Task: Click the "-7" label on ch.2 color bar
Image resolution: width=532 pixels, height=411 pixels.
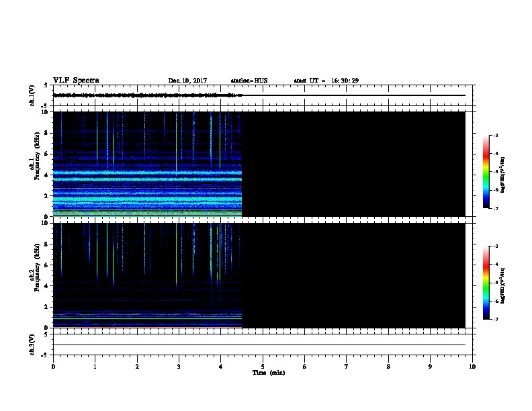Action: click(x=495, y=319)
